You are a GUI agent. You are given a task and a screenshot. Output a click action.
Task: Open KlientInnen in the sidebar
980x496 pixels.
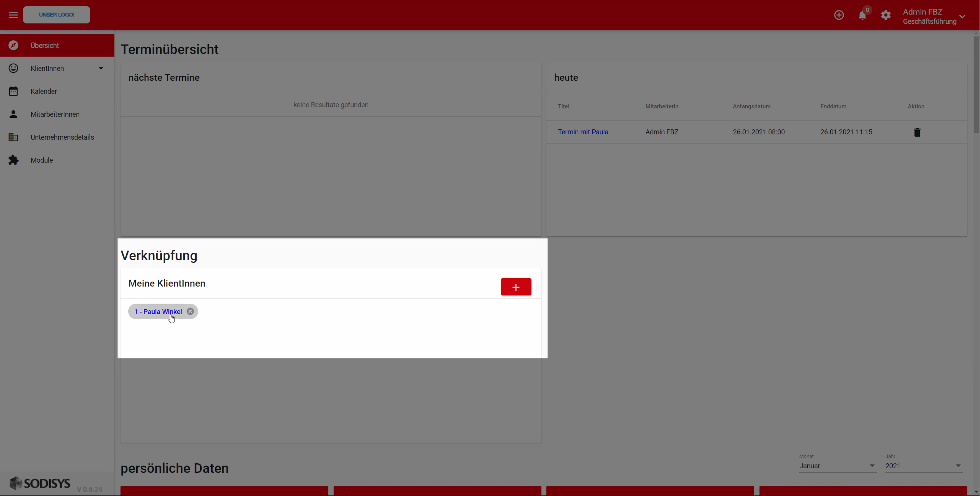point(57,69)
